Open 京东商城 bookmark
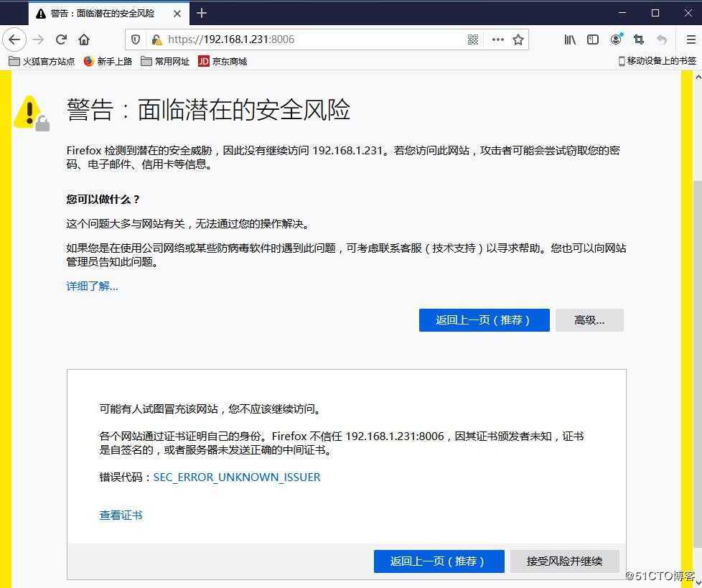702x588 pixels. [223, 61]
